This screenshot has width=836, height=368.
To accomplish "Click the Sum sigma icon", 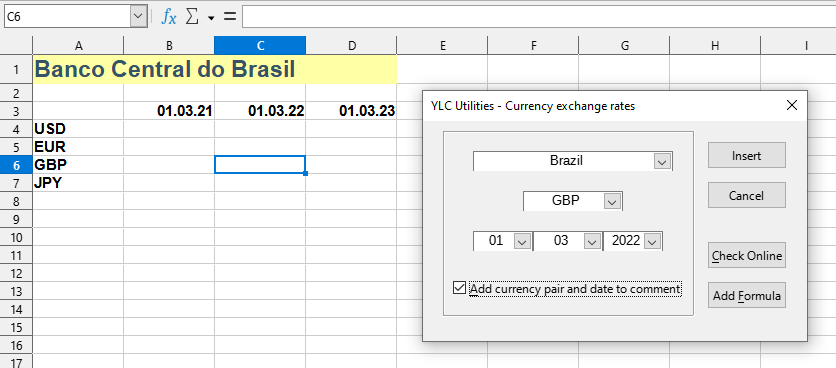I will [191, 17].
